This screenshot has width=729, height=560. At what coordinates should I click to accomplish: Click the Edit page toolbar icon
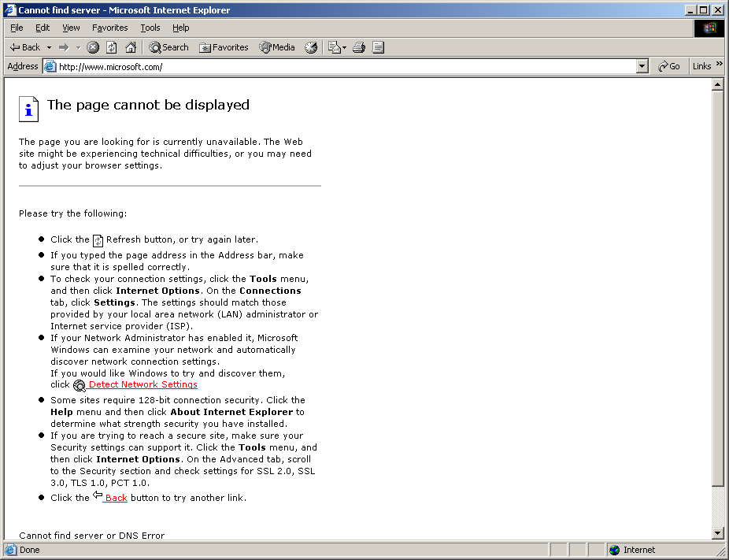[x=378, y=47]
